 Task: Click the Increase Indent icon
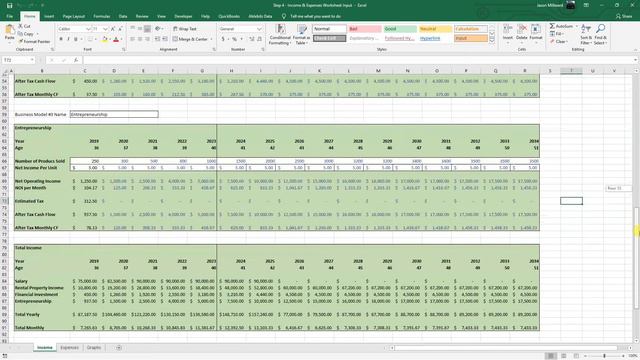click(x=165, y=39)
